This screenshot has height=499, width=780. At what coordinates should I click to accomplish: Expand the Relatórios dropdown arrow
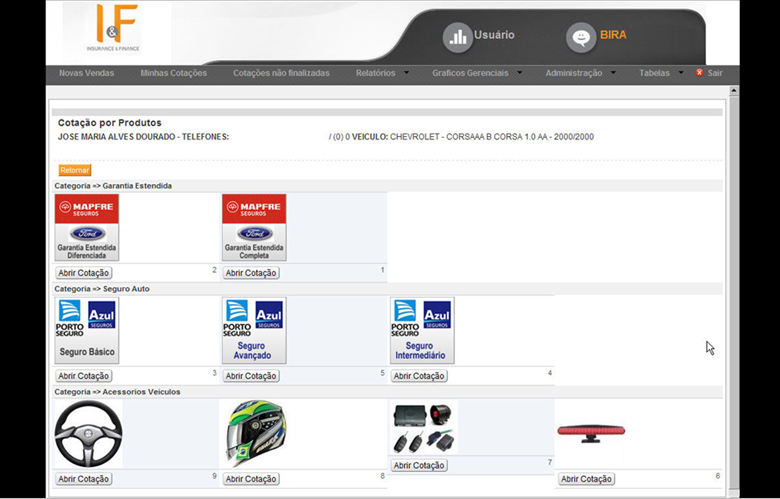pos(406,73)
